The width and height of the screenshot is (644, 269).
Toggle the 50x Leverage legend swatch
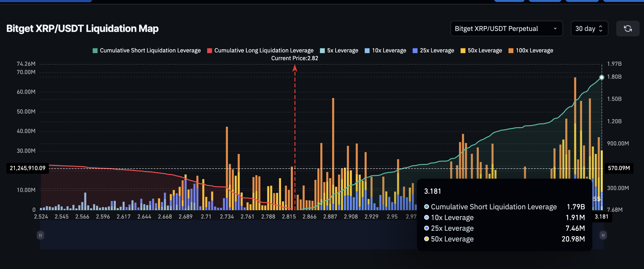click(463, 50)
